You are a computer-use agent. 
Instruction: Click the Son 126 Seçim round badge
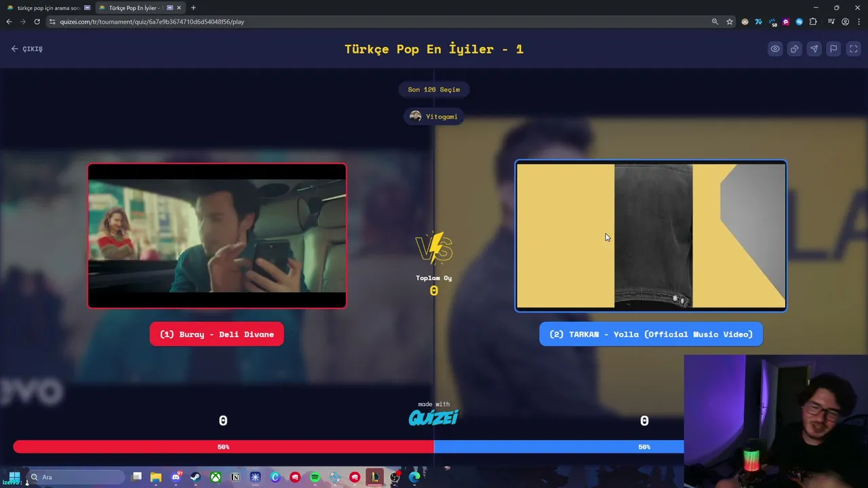tap(434, 89)
